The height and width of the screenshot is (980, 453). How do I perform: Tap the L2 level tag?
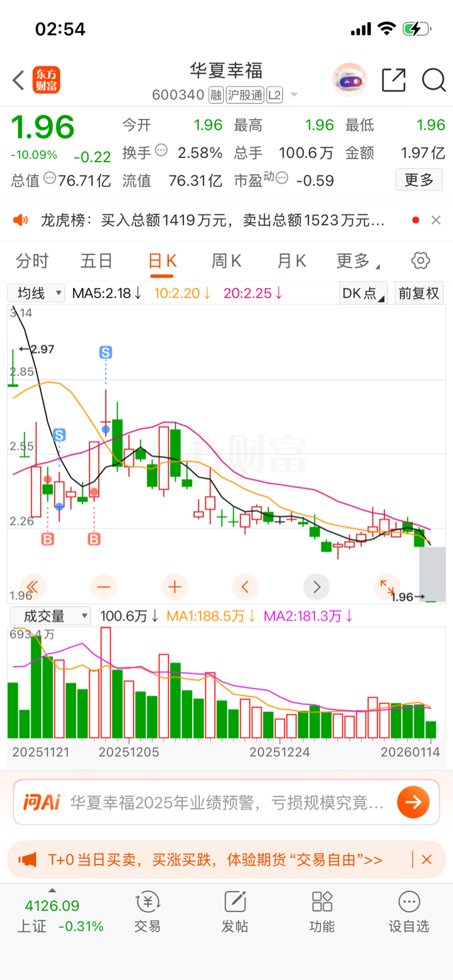[x=275, y=95]
